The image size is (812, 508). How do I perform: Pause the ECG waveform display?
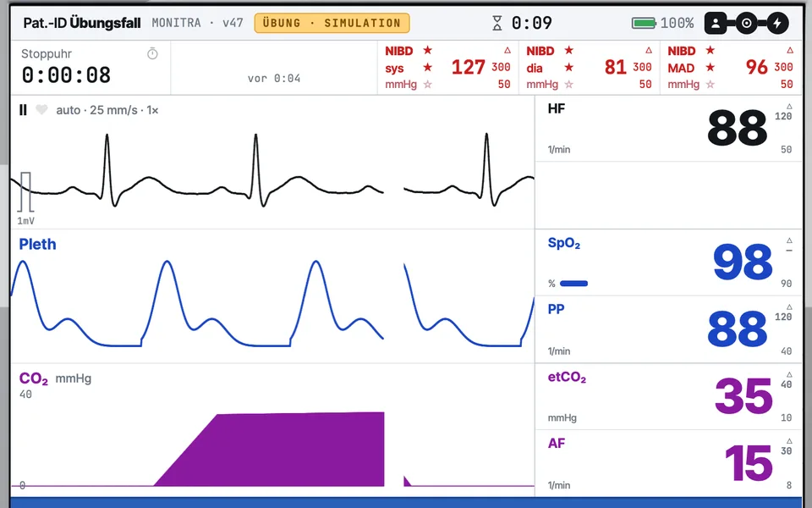(x=23, y=110)
